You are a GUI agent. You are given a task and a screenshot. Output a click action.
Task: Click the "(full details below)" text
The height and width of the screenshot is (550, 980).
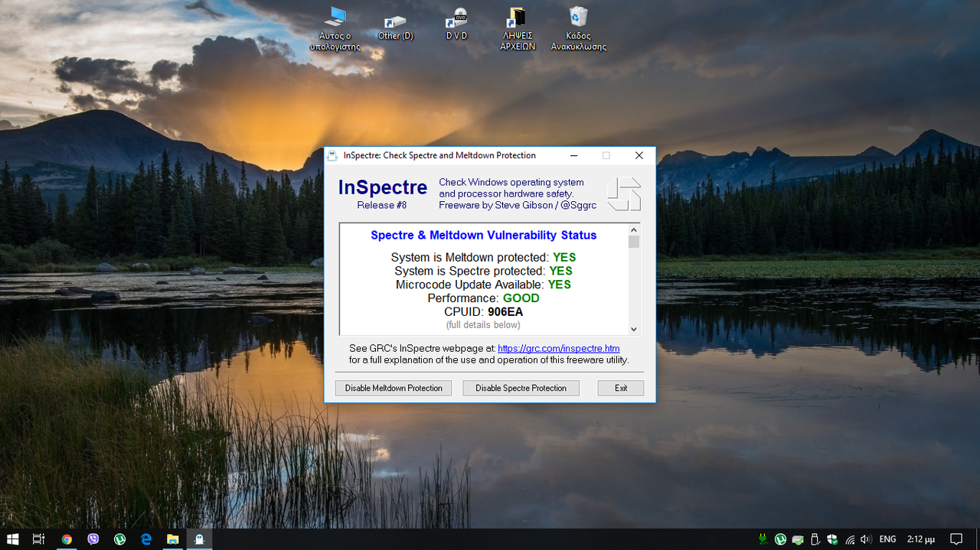484,325
